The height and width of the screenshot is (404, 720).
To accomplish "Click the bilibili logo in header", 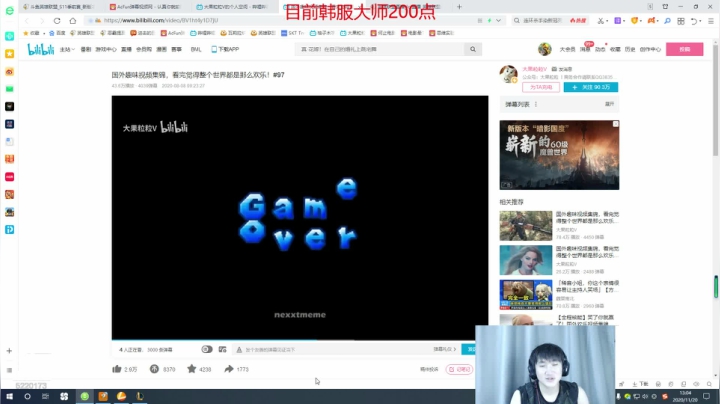I will coord(40,49).
